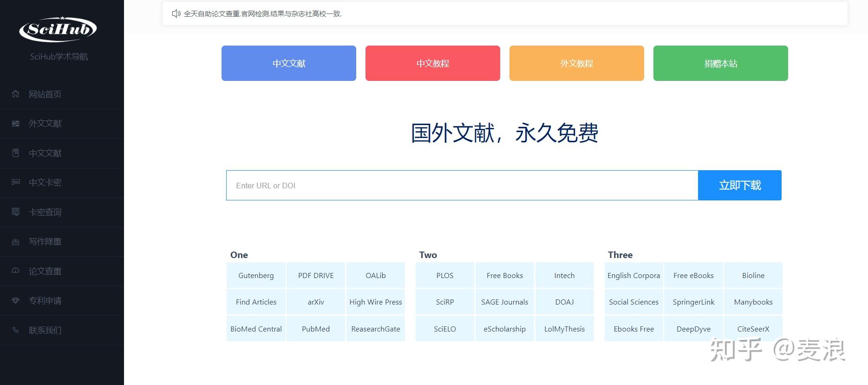Screen dimensions: 868x385
Task: Open 外文文献 in the sidebar
Action: point(62,124)
